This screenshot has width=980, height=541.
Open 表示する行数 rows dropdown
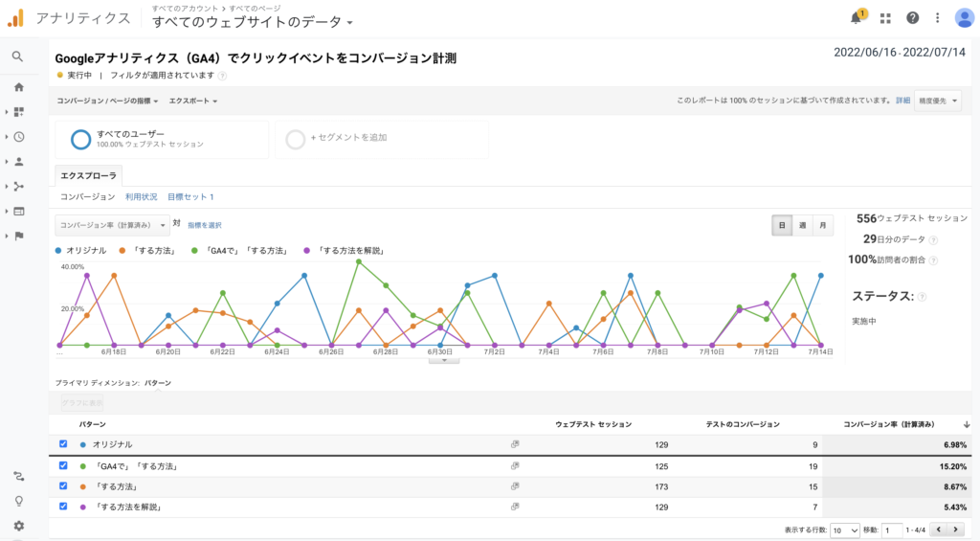click(x=844, y=530)
